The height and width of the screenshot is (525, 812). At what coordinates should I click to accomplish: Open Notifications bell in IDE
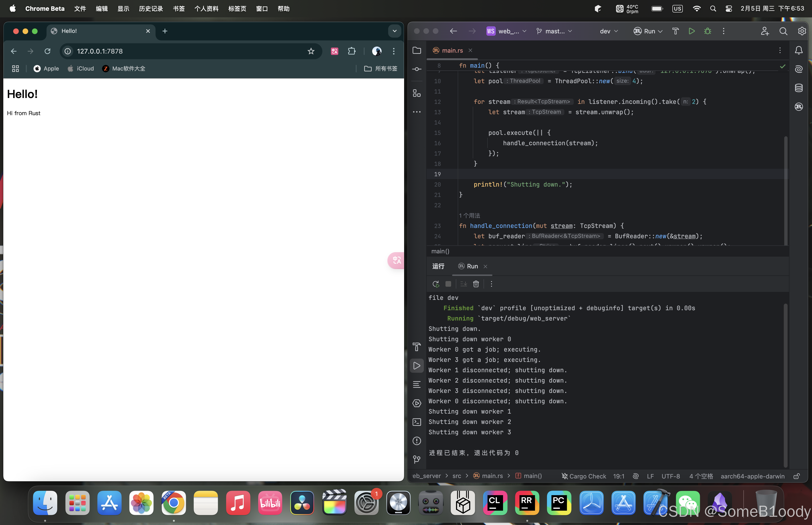point(799,51)
